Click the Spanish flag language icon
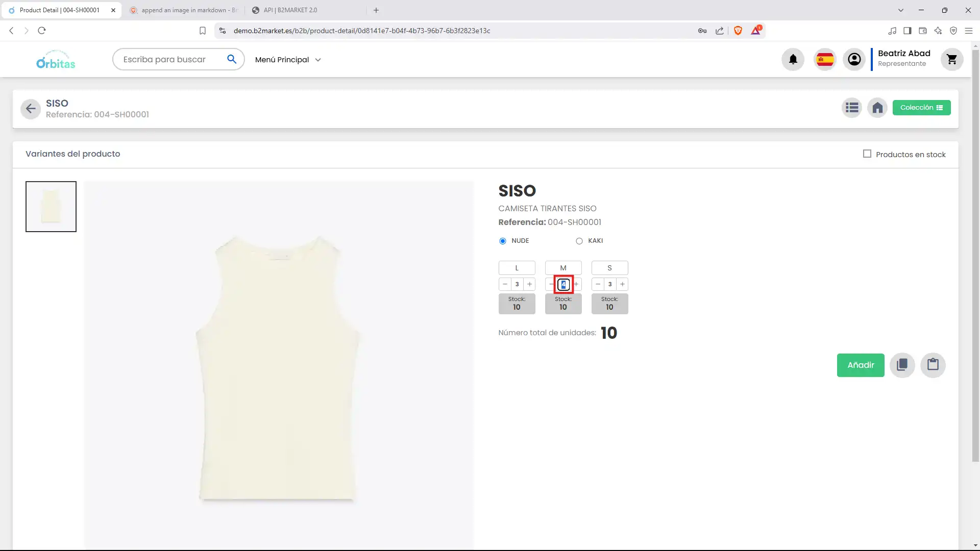 (x=825, y=60)
